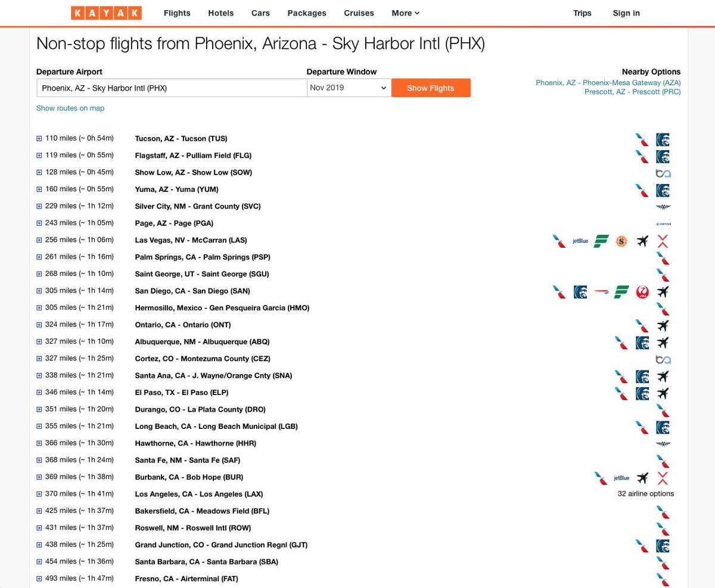The width and height of the screenshot is (715, 588).
Task: Click Advanced Air wings logo in Silver City row
Action: (x=663, y=207)
